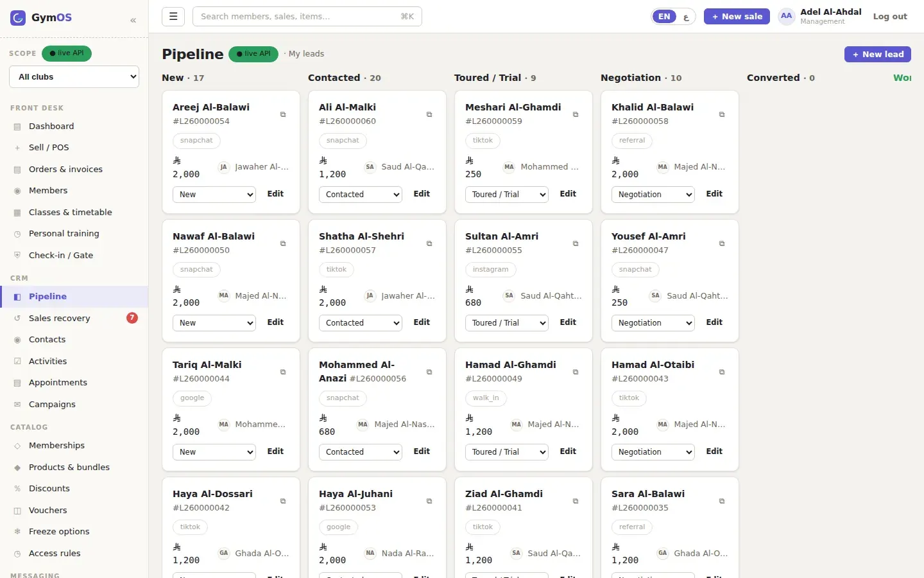Collapse the sidebar with the chevron icon
Viewport: 924px width, 578px height.
click(x=133, y=21)
